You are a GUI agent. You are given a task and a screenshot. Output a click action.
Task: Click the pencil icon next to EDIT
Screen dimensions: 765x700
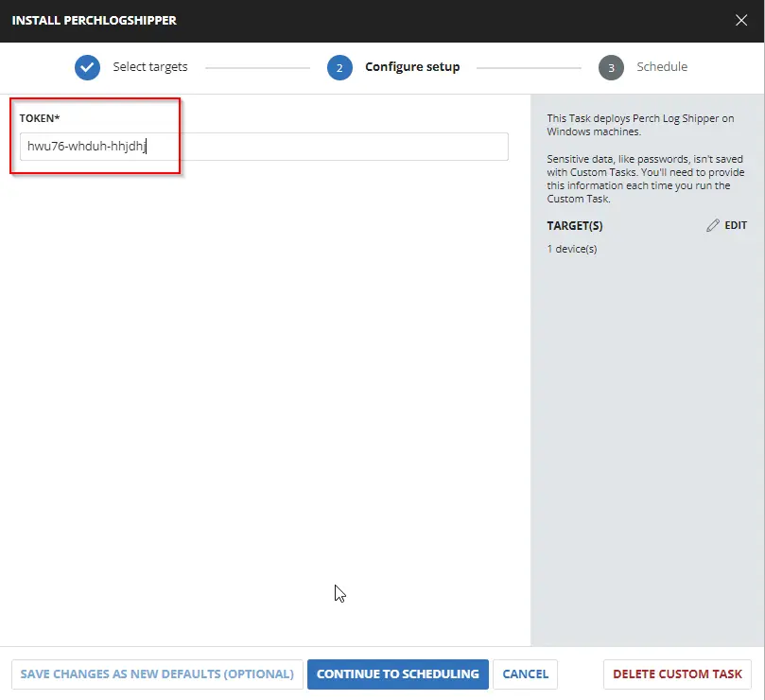(713, 225)
